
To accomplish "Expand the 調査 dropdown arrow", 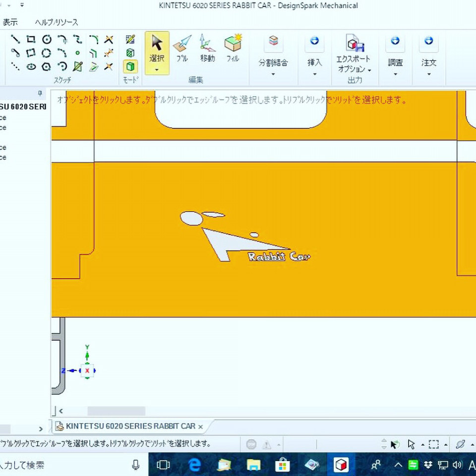I will click(395, 74).
